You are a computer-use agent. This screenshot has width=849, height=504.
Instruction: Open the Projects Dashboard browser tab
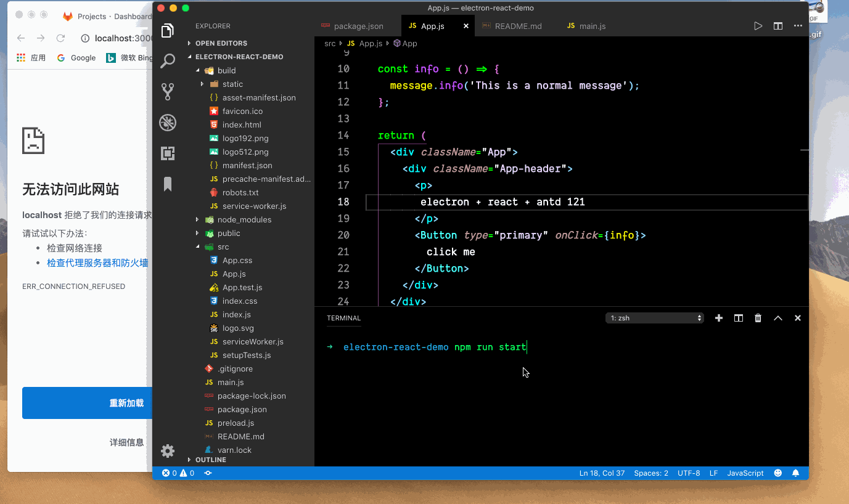[x=106, y=17]
